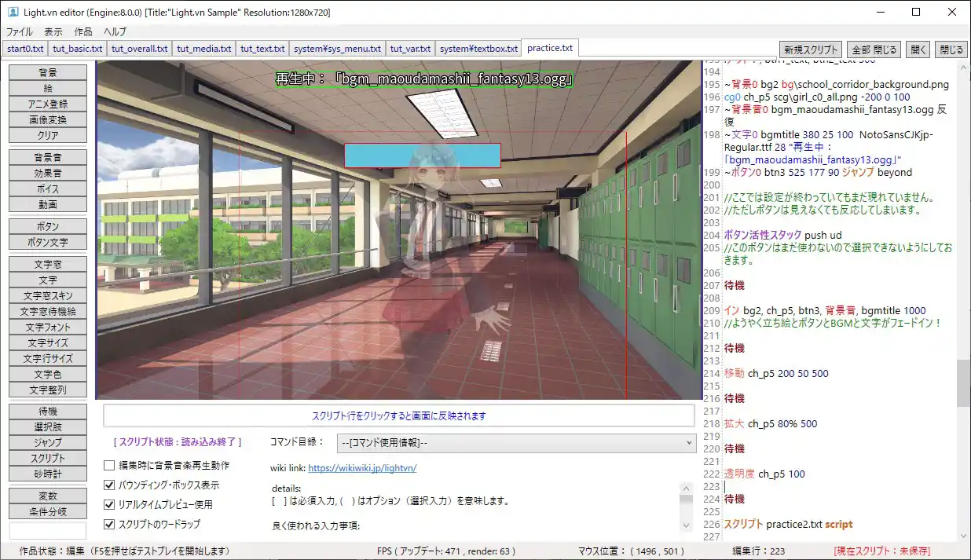
Task: Select the 条件分岐 conditional branch command
Action: (47, 511)
